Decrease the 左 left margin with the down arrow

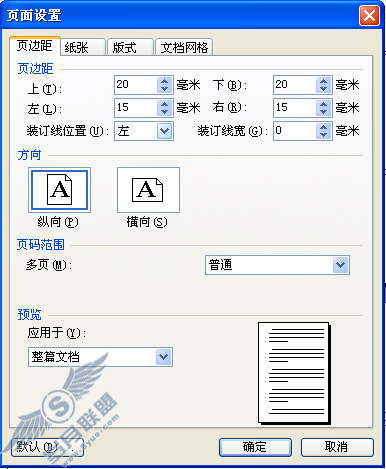(164, 112)
